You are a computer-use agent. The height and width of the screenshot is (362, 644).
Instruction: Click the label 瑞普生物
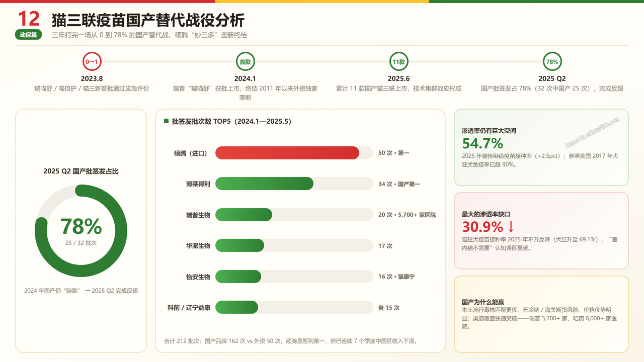[198, 215]
